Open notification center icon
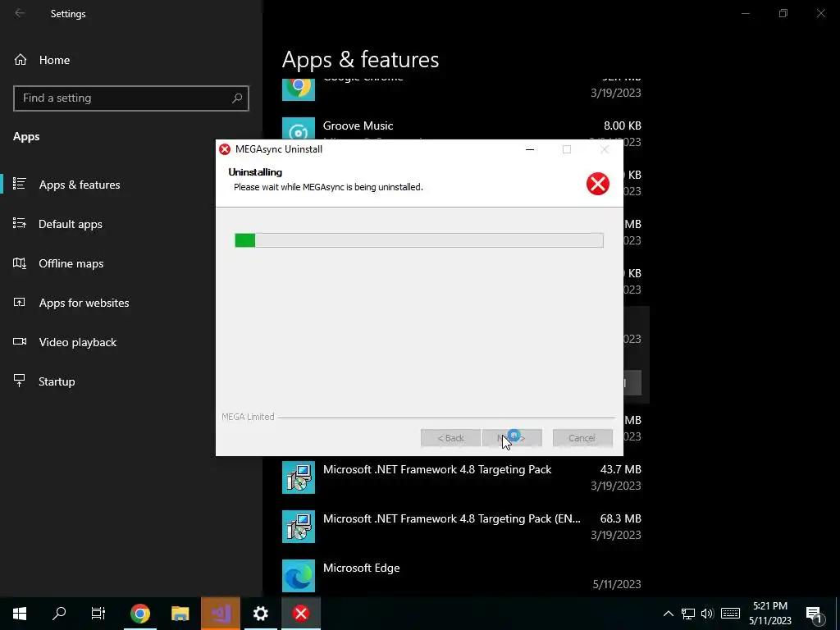This screenshot has height=630, width=840. [x=815, y=614]
